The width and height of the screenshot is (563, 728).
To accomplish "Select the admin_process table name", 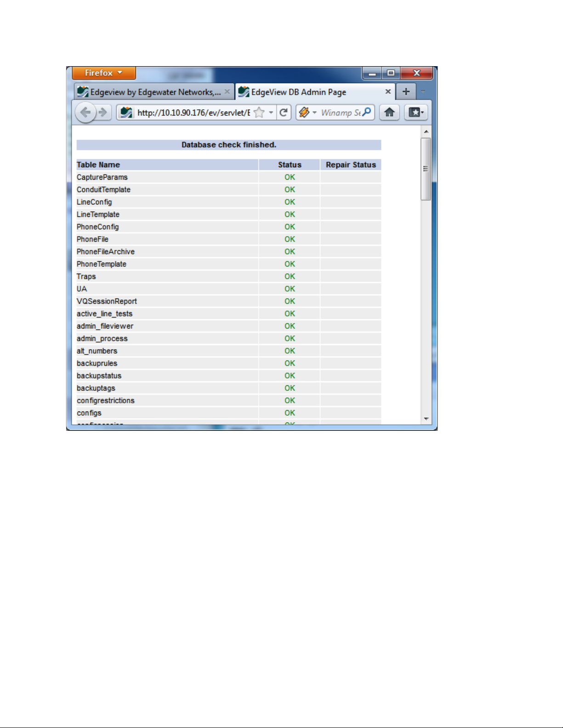I will (x=102, y=339).
